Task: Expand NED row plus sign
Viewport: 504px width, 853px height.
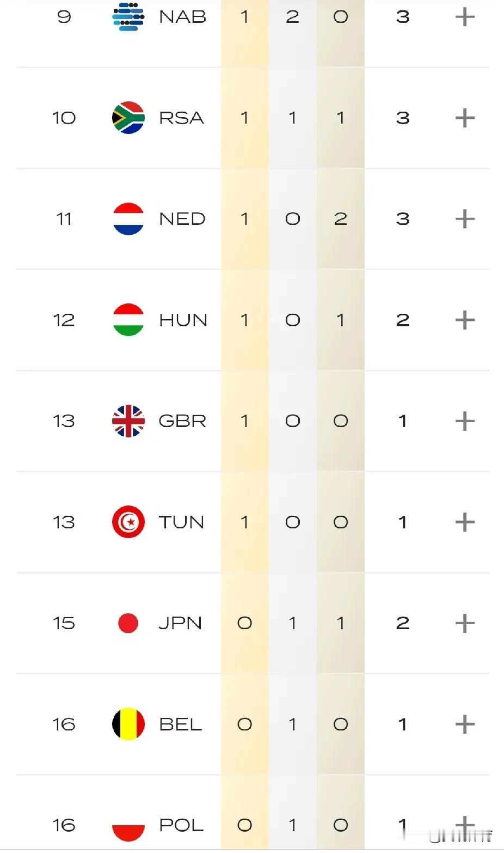Action: pyautogui.click(x=465, y=219)
